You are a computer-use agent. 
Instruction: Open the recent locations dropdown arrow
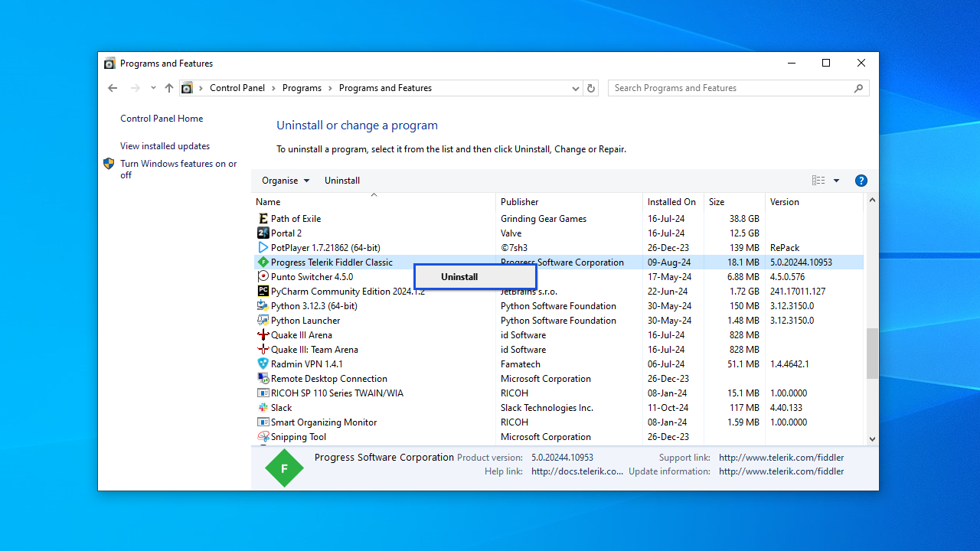click(x=153, y=88)
